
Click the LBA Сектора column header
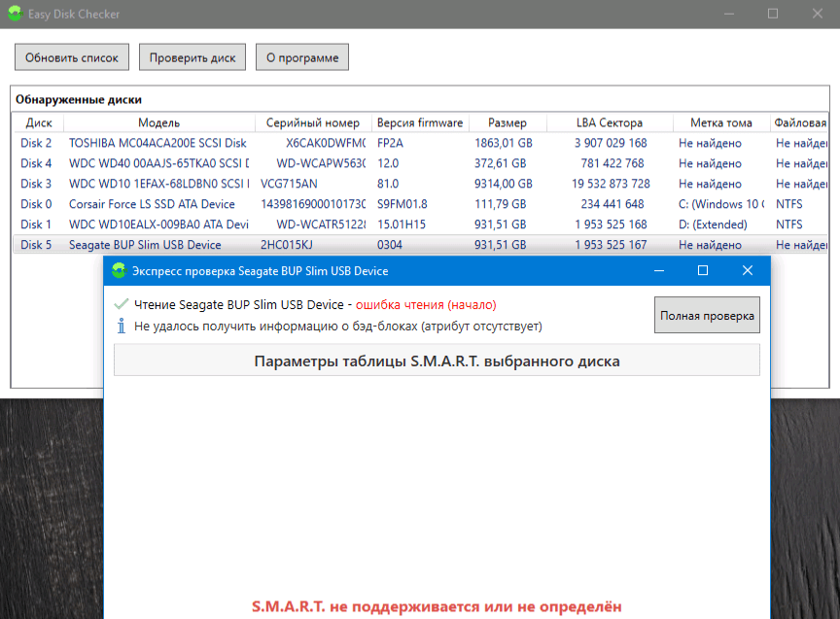point(609,122)
